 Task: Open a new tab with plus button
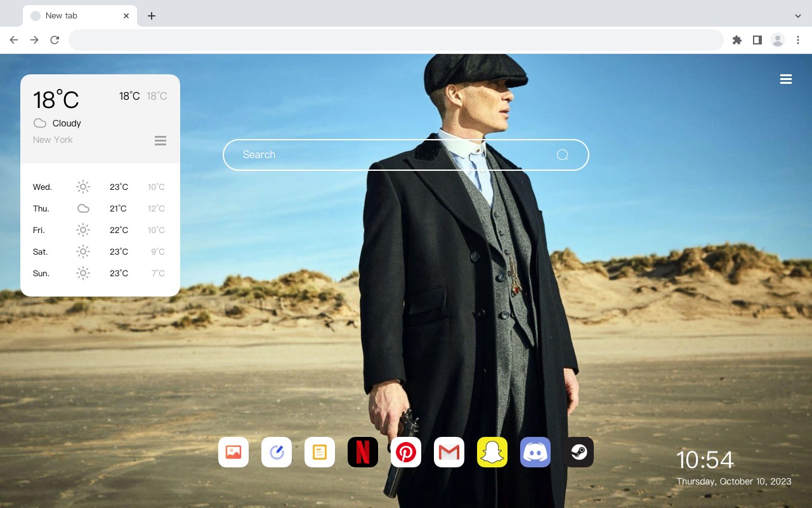click(x=152, y=16)
